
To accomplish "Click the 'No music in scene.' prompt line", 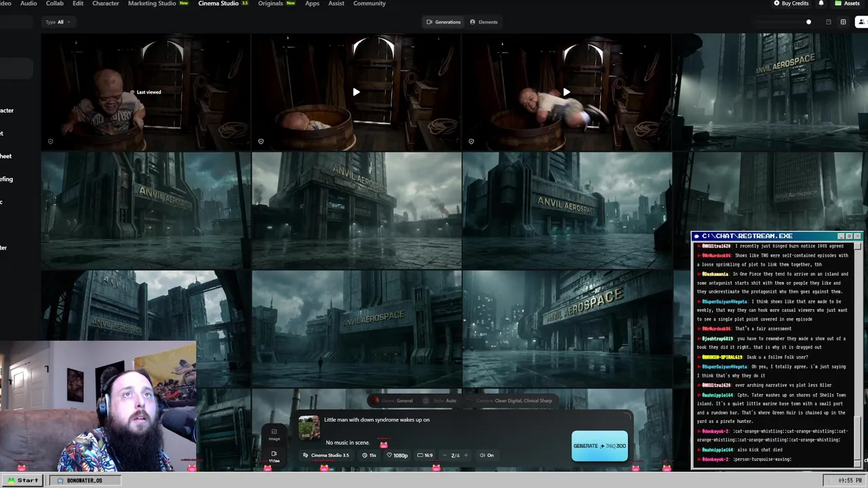I will pyautogui.click(x=348, y=443).
